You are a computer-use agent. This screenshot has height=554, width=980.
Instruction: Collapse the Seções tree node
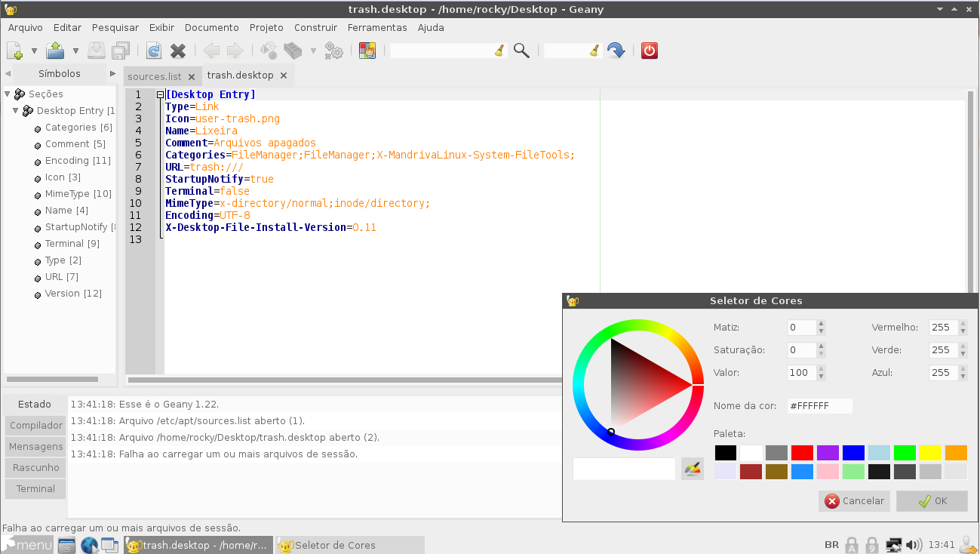coord(8,94)
